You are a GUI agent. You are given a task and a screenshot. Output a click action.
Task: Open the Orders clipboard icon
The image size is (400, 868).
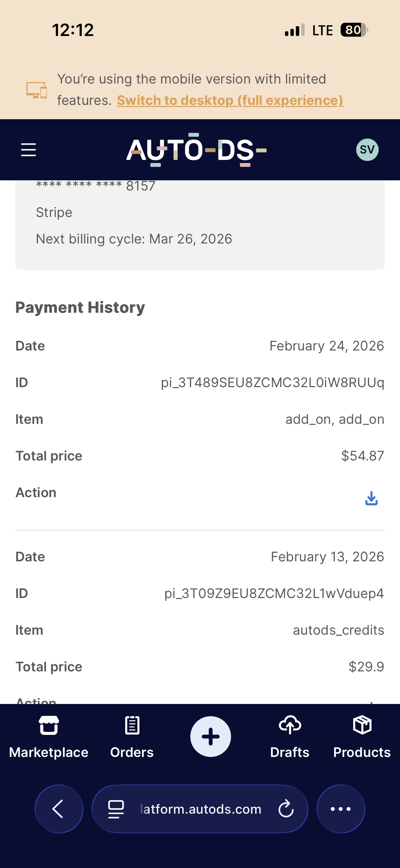[x=132, y=725]
